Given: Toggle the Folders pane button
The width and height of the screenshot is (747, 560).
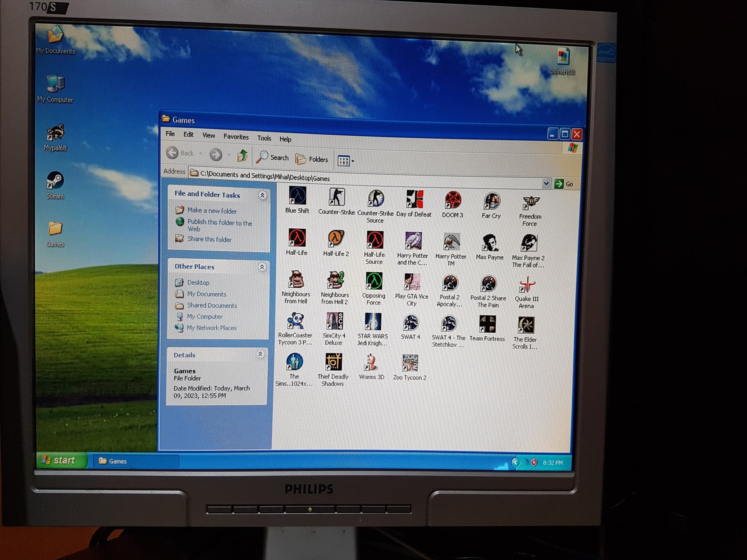Looking at the screenshot, I should pos(312,159).
